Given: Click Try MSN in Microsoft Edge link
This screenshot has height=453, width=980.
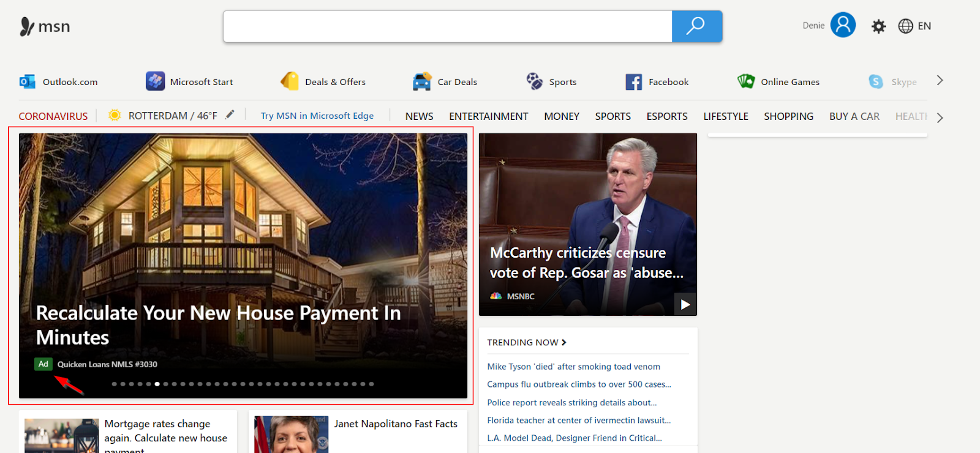Looking at the screenshot, I should 317,116.
